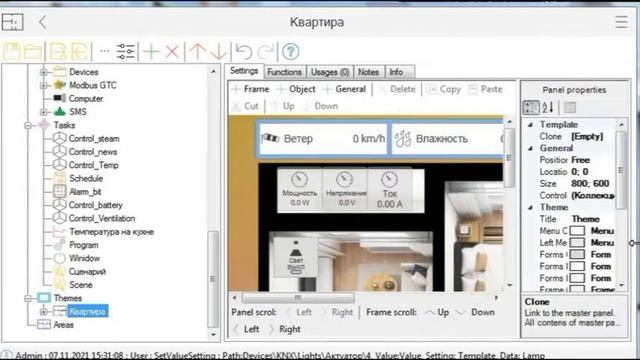Click the light lamp widget in floor plan
Screen dimensions: 640x360
tap(296, 257)
